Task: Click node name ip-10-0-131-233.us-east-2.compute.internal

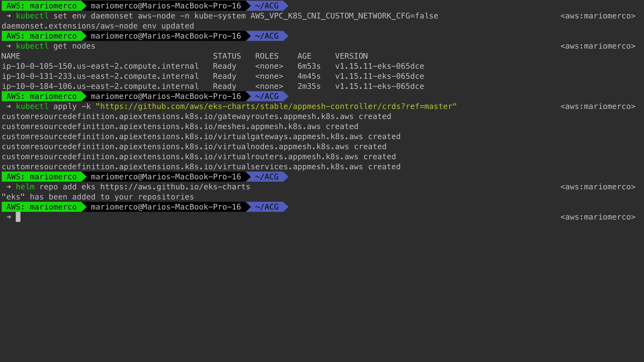Action: 100,76
